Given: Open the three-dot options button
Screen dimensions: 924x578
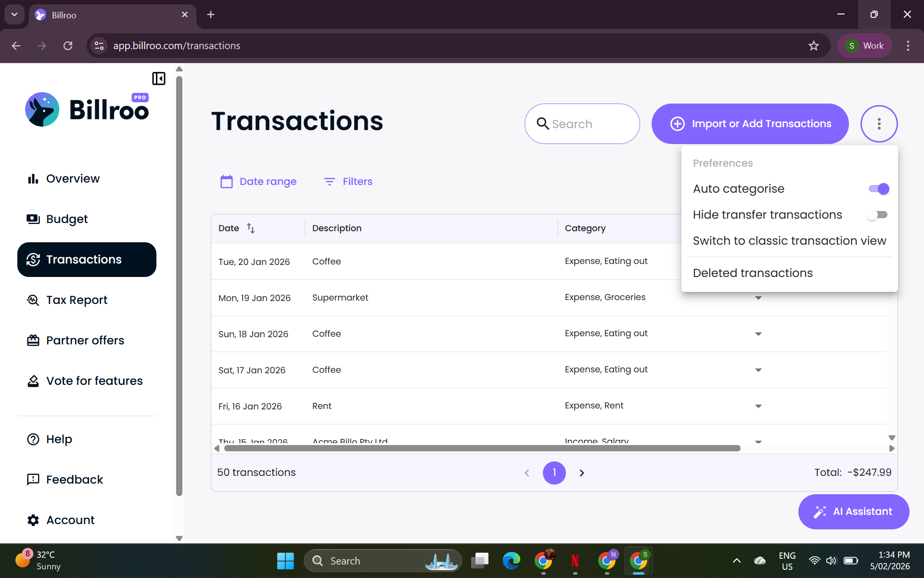Looking at the screenshot, I should click(879, 124).
